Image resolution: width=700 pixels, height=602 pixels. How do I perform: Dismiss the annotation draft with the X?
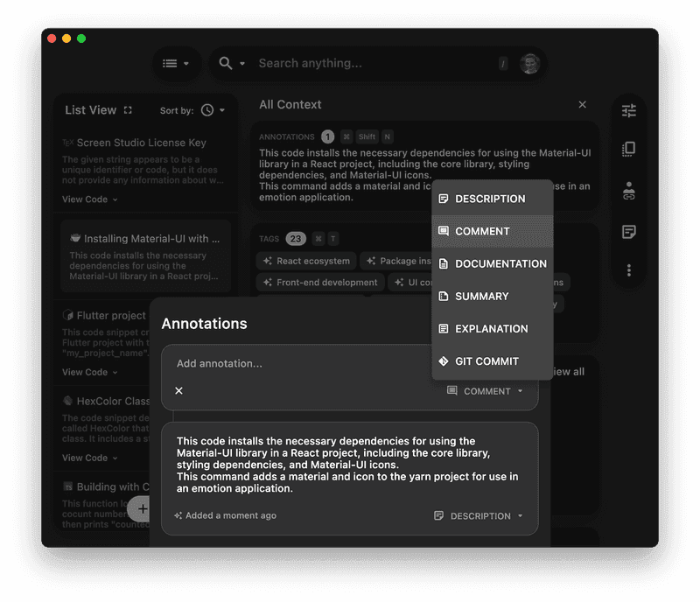click(178, 390)
